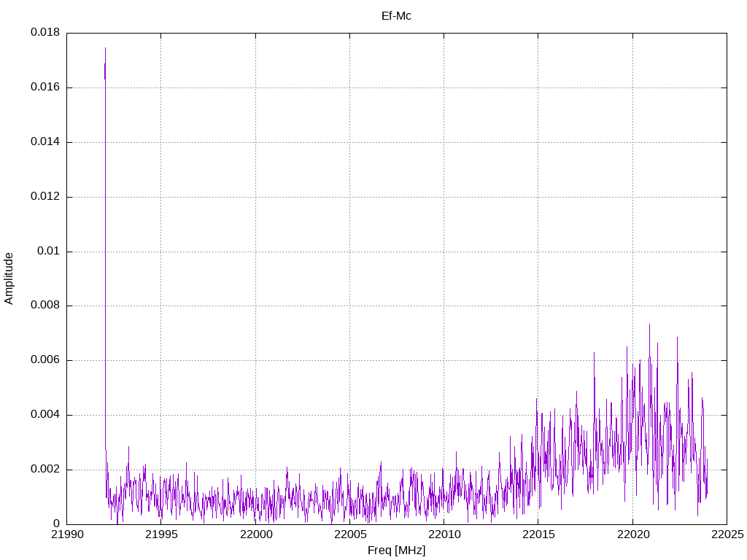Select the 22020 x-axis tick label
Viewport: 747px width, 560px height.
pyautogui.click(x=632, y=536)
